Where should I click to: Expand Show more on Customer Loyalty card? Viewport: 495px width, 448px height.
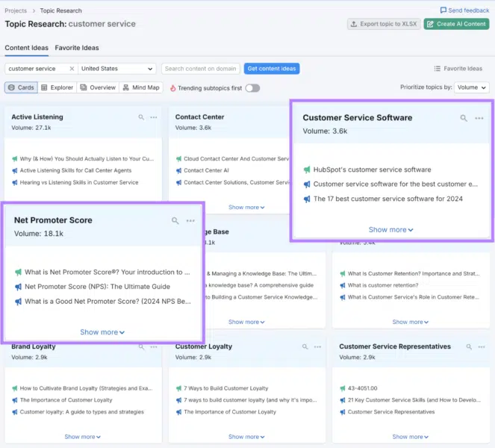(246, 437)
